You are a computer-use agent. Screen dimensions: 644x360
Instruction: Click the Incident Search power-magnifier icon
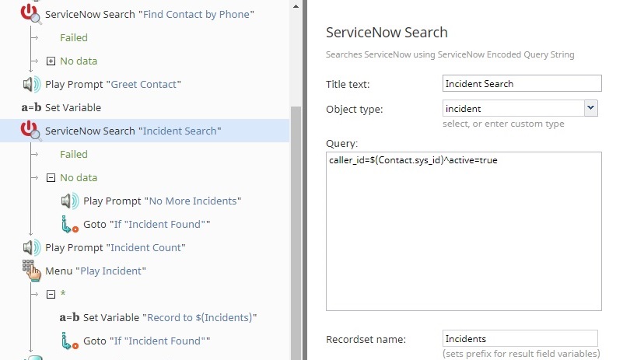(31, 131)
